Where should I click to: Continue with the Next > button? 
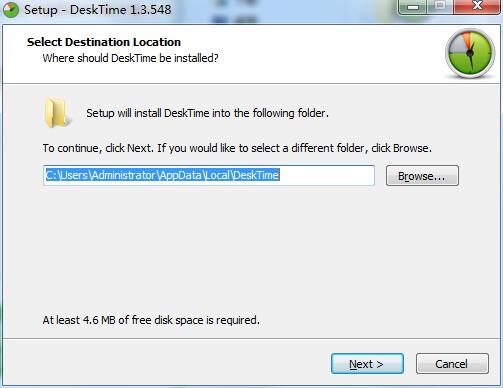(x=367, y=364)
